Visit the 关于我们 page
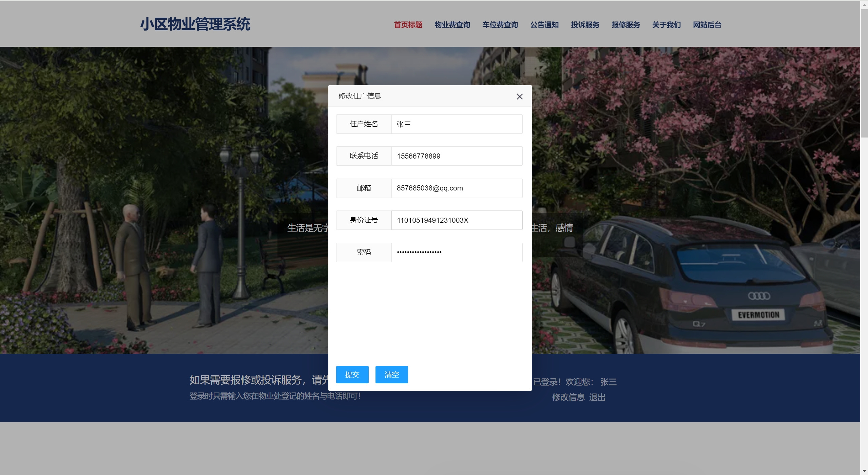 point(667,25)
